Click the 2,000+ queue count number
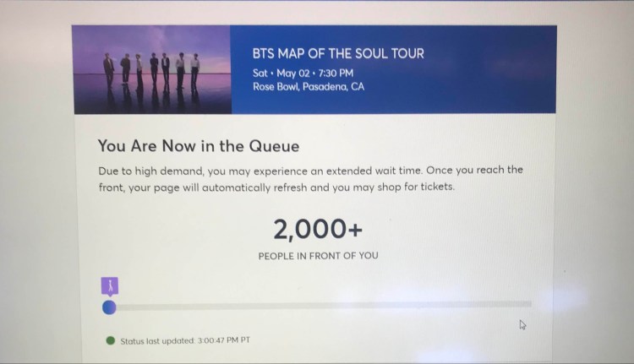Viewport: 634px width, 364px height. 312,228
